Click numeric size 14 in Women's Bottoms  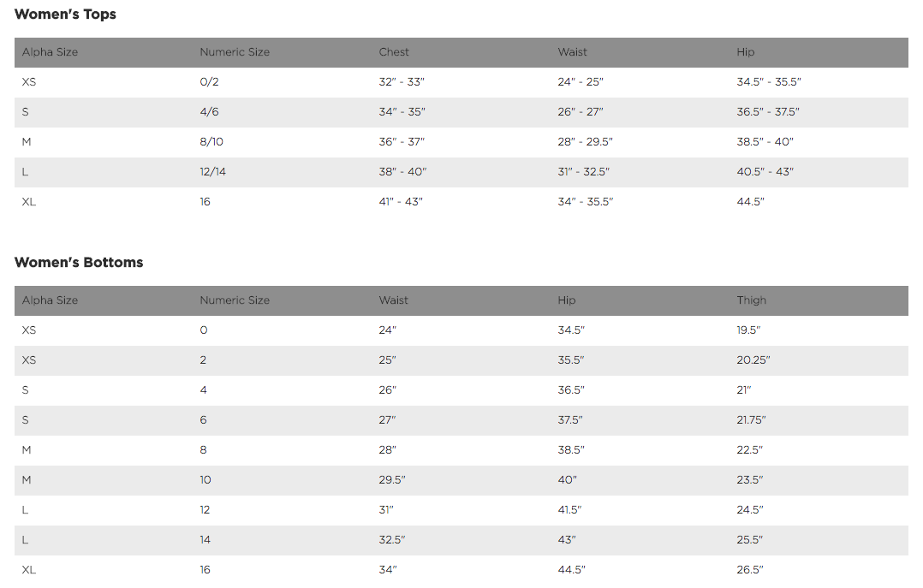point(205,540)
